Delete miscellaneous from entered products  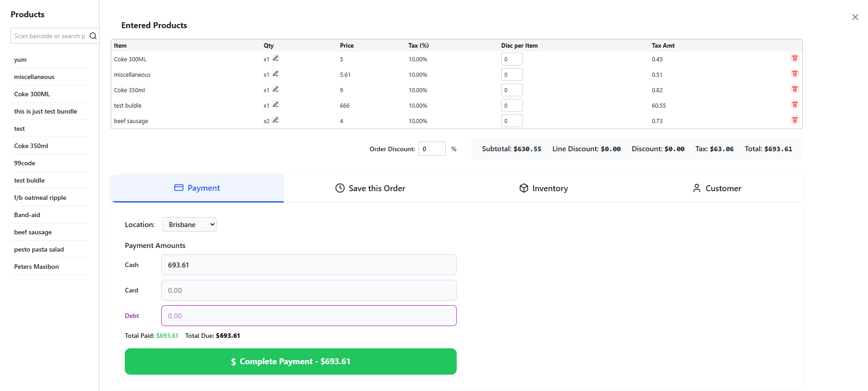click(x=794, y=74)
